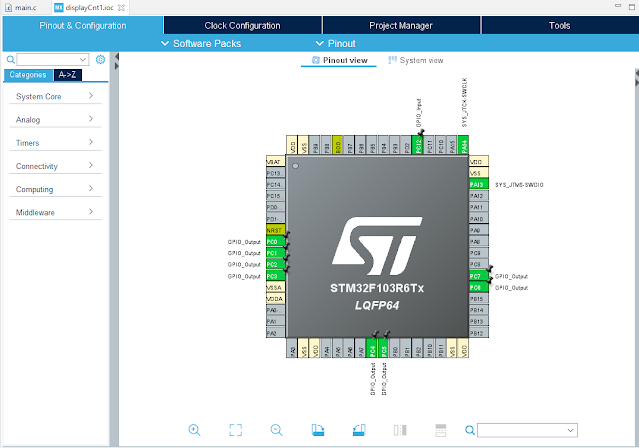Expand the Analog category
639x448 pixels.
click(55, 119)
